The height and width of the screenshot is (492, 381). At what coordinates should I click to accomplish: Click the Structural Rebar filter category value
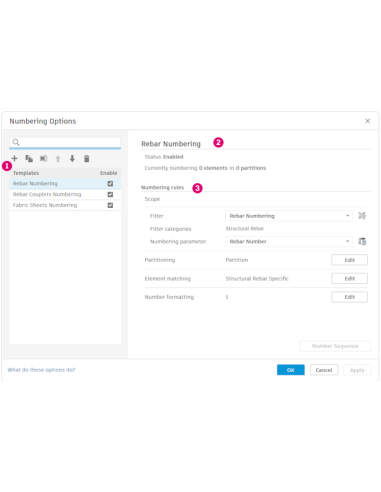(x=245, y=229)
